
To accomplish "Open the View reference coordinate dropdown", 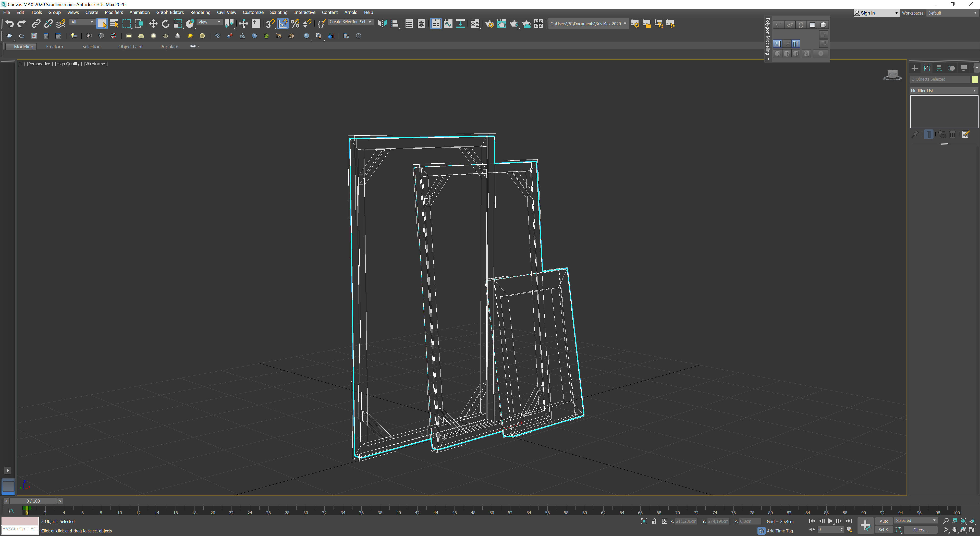I will 209,22.
